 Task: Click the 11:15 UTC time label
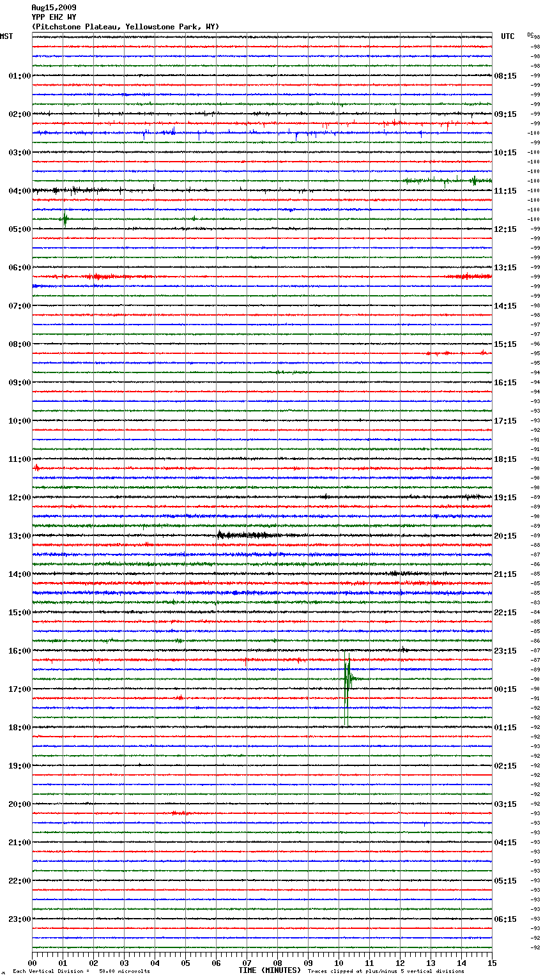[x=505, y=191]
